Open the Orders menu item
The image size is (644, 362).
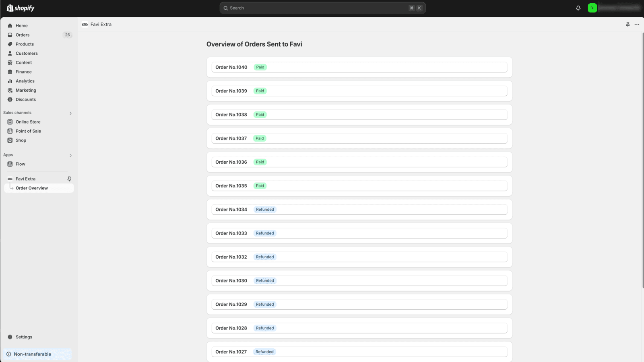pos(23,35)
